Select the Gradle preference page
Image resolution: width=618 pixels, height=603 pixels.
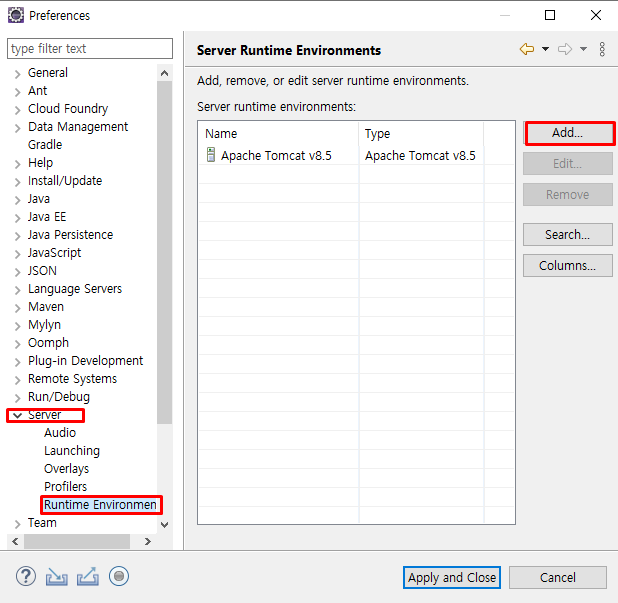tap(45, 145)
